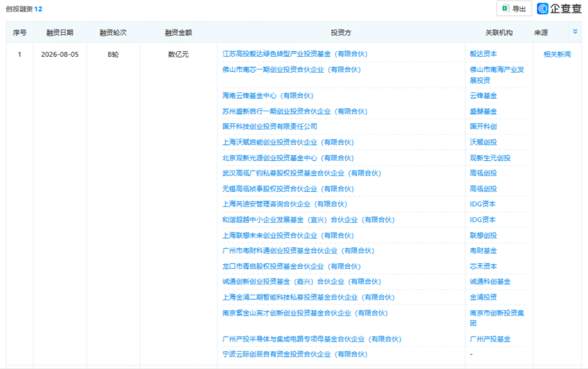The image size is (588, 369).
Task: Click the 融资日期 column header
Action: [x=60, y=33]
